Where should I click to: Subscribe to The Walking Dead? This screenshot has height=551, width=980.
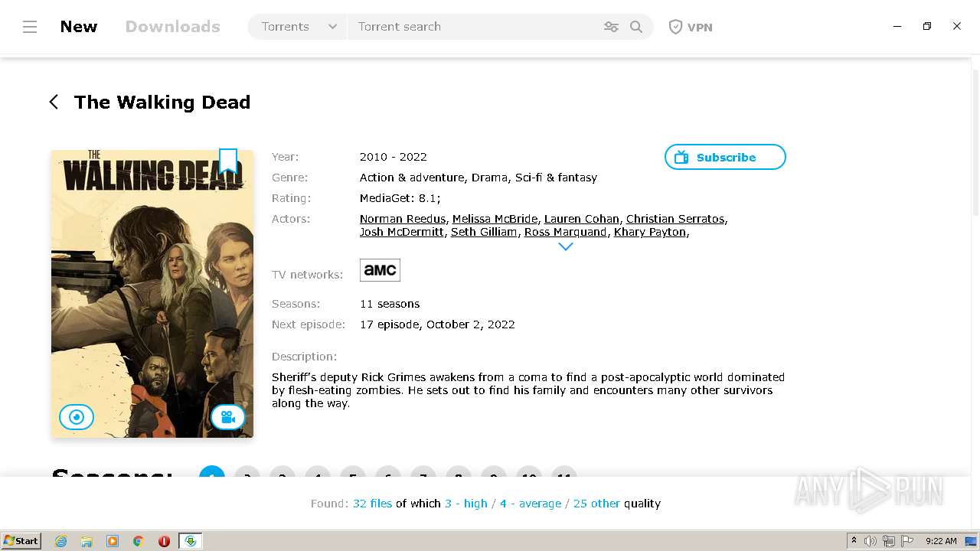pyautogui.click(x=725, y=157)
